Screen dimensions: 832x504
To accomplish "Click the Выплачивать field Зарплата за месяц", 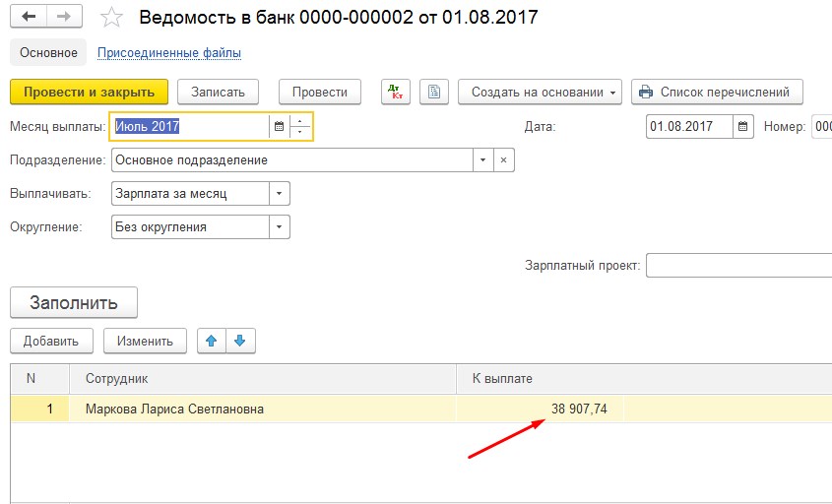I will 190,193.
